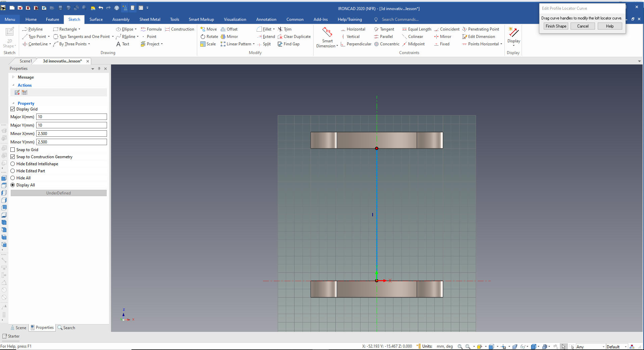This screenshot has width=644, height=350.
Task: Expand the Display dropdown in ribbon
Action: pyautogui.click(x=514, y=45)
